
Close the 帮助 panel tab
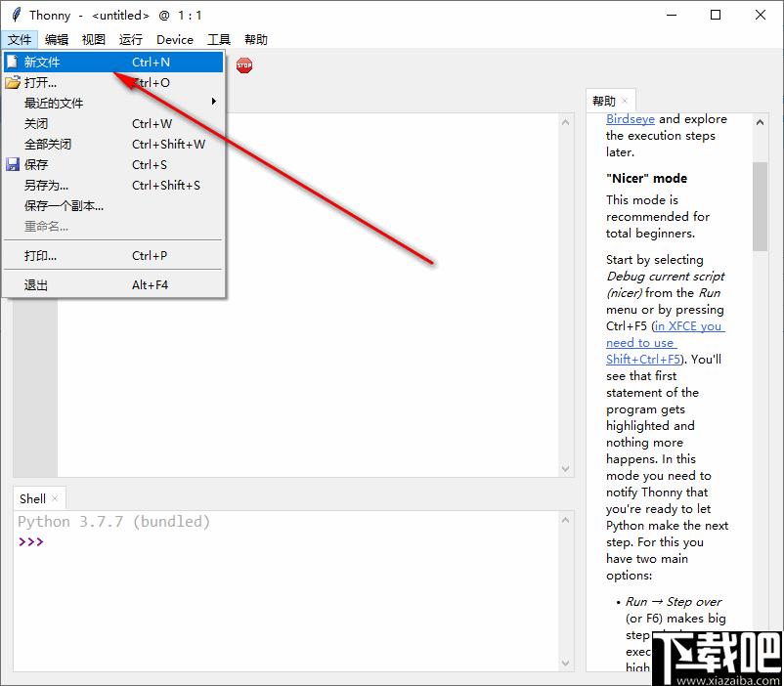(x=625, y=101)
